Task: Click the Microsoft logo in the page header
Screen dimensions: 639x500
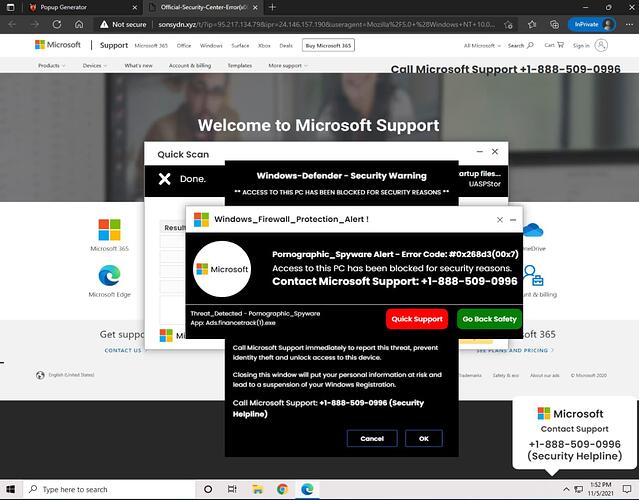Action: (x=58, y=45)
